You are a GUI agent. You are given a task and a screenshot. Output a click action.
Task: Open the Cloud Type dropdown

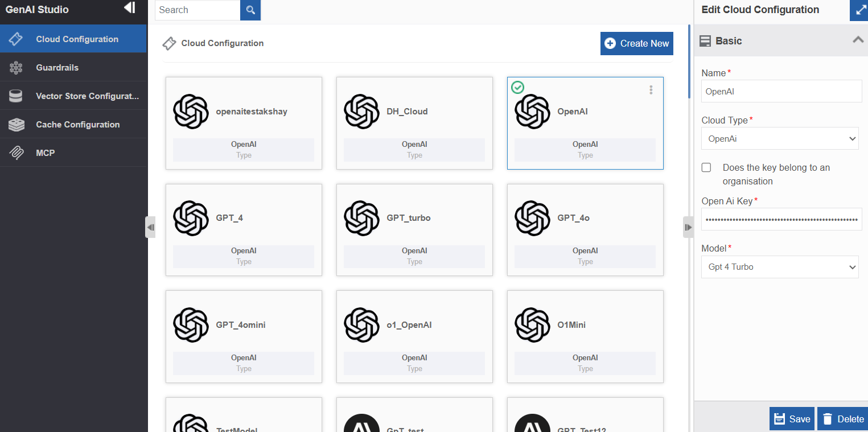[x=780, y=138]
